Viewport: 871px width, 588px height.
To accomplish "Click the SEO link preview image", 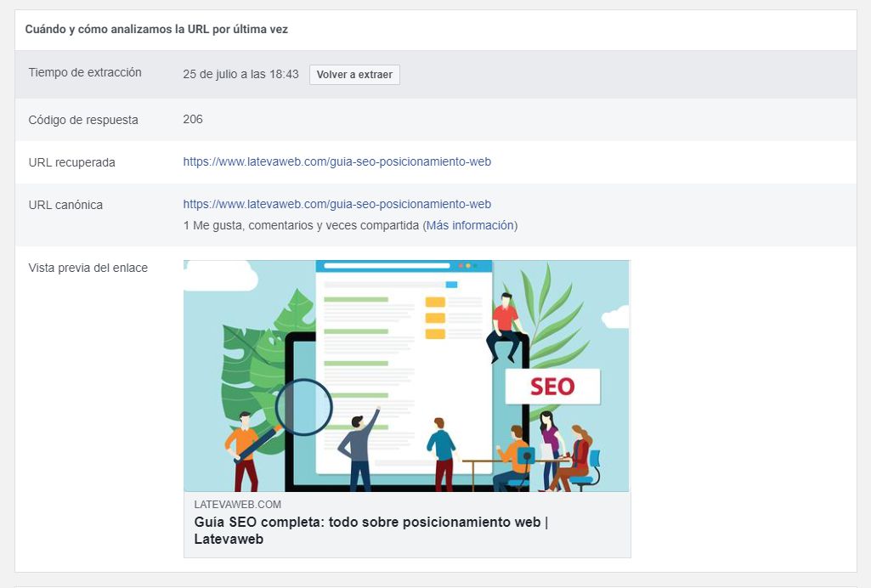I will click(x=407, y=376).
